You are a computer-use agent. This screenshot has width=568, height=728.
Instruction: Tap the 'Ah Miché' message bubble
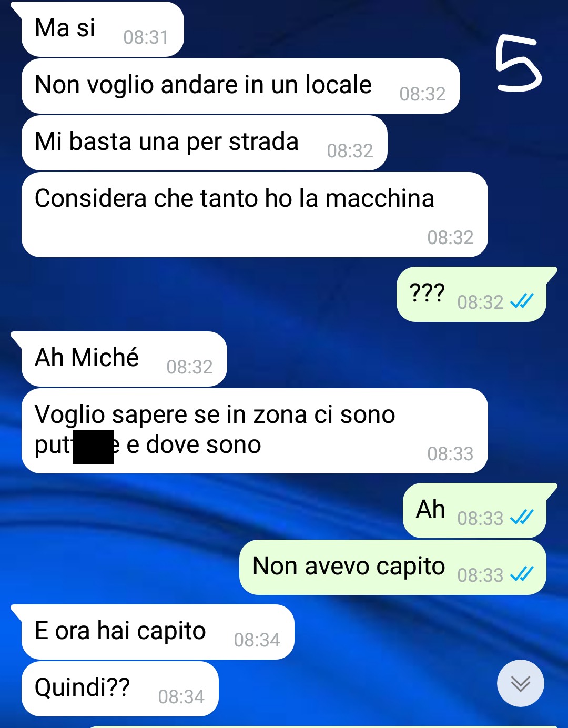[x=124, y=359]
